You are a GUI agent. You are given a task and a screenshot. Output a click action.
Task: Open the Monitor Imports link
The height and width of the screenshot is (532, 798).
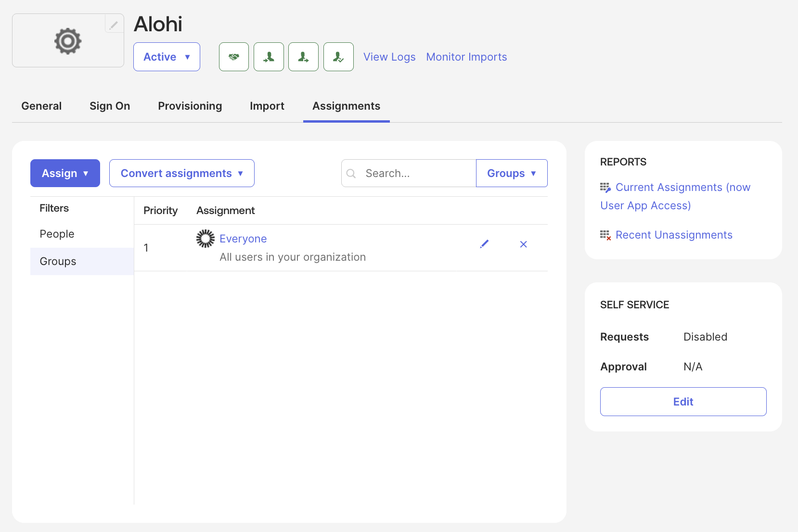pyautogui.click(x=467, y=57)
